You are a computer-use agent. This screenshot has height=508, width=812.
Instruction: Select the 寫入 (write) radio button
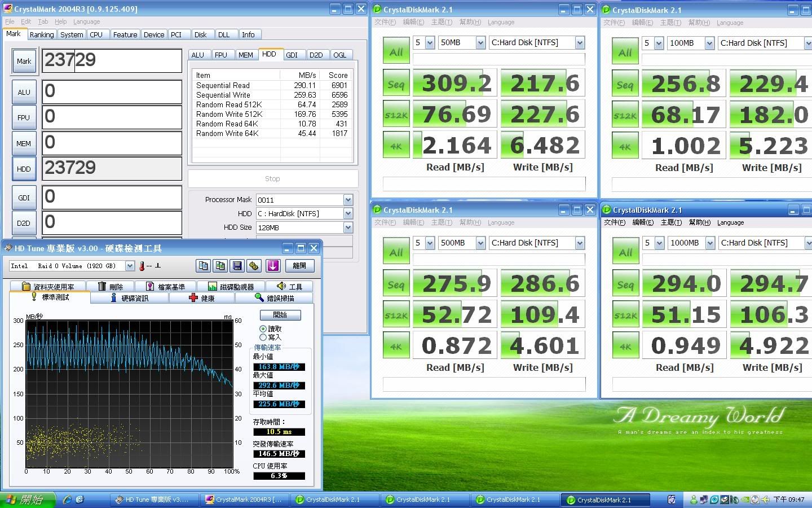(x=263, y=337)
